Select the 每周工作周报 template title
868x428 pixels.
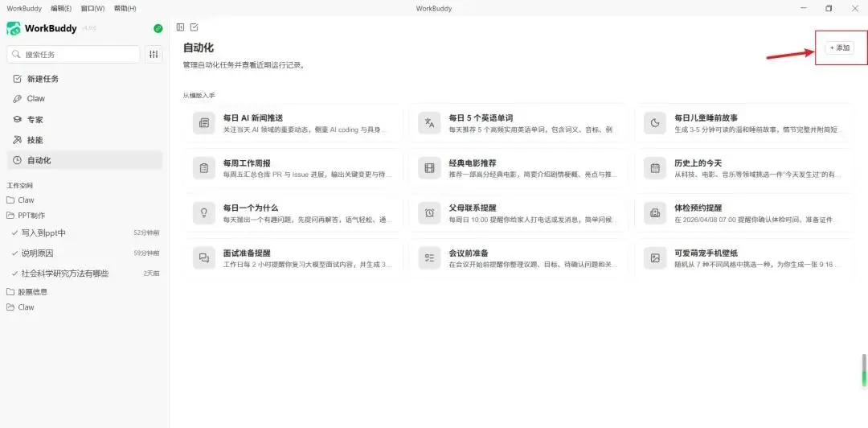(x=247, y=163)
